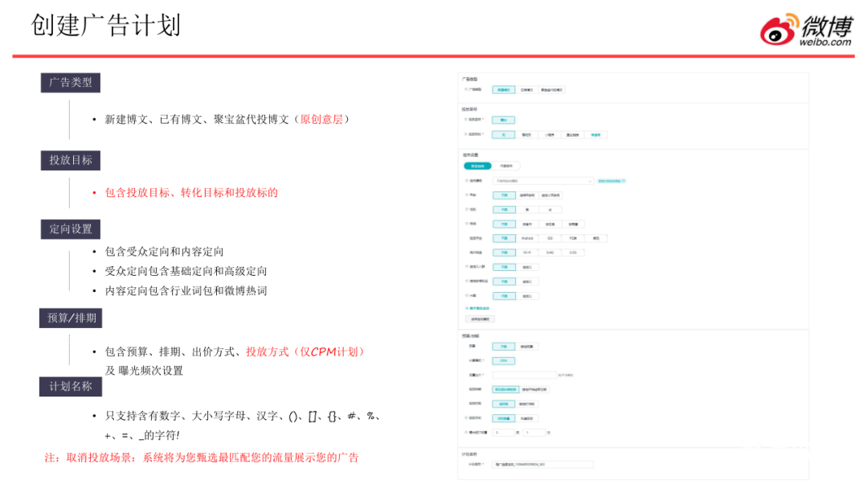Click the save targeting template button
The width and height of the screenshot is (868, 489).
pos(479,319)
